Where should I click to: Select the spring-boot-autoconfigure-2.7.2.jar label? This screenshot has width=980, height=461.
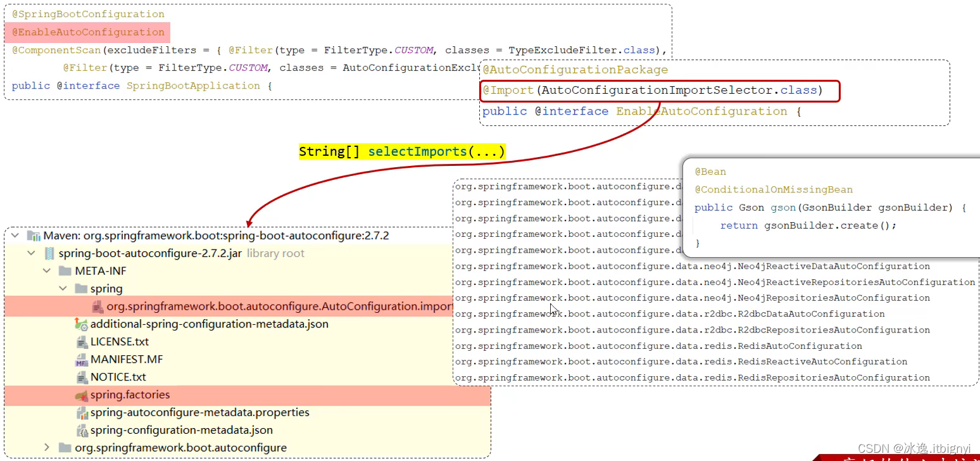pyautogui.click(x=150, y=253)
